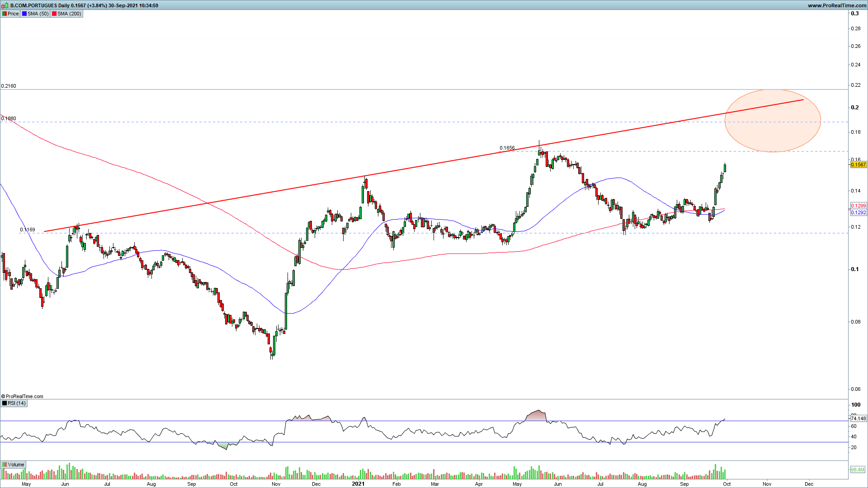Click the 0.1169 support level label
This screenshot has width=868, height=488.
(28, 230)
